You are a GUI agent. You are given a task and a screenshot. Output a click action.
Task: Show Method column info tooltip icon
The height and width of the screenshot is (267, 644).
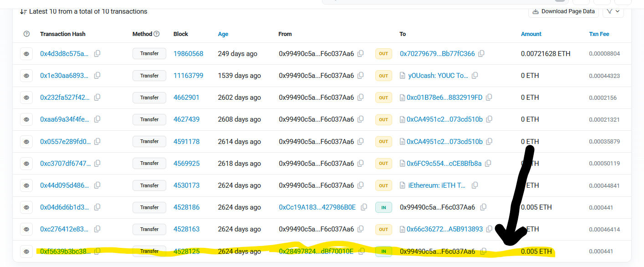pyautogui.click(x=157, y=34)
